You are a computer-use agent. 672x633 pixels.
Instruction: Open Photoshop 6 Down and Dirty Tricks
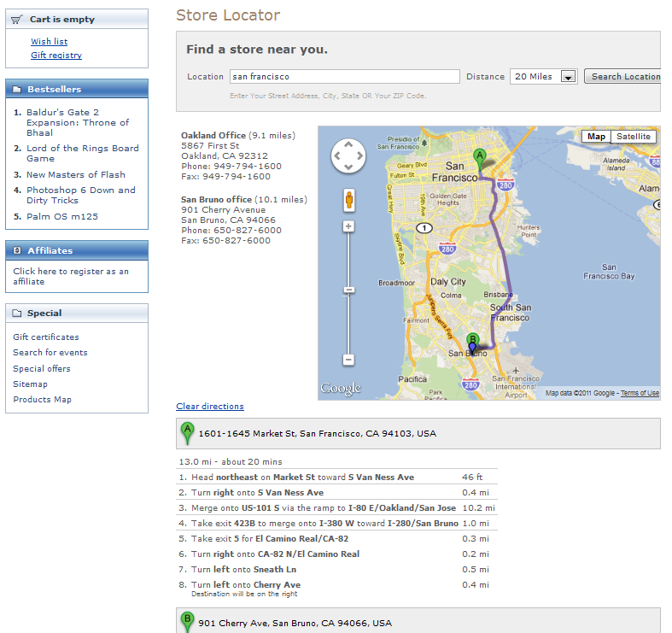coord(81,195)
